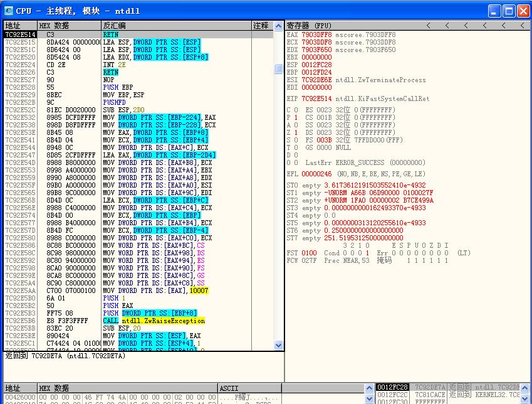Select stack entry 0012FC2C 7C81CACE
The height and width of the screenshot is (404, 532).
447,395
